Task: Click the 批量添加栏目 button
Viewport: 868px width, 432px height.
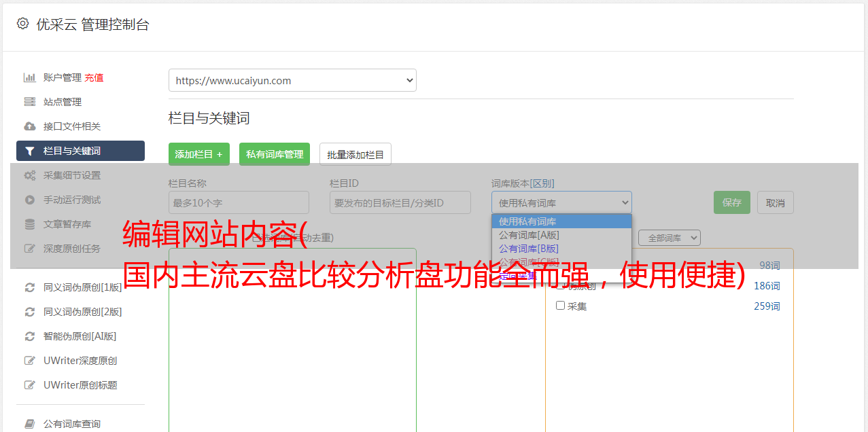Action: [x=355, y=154]
